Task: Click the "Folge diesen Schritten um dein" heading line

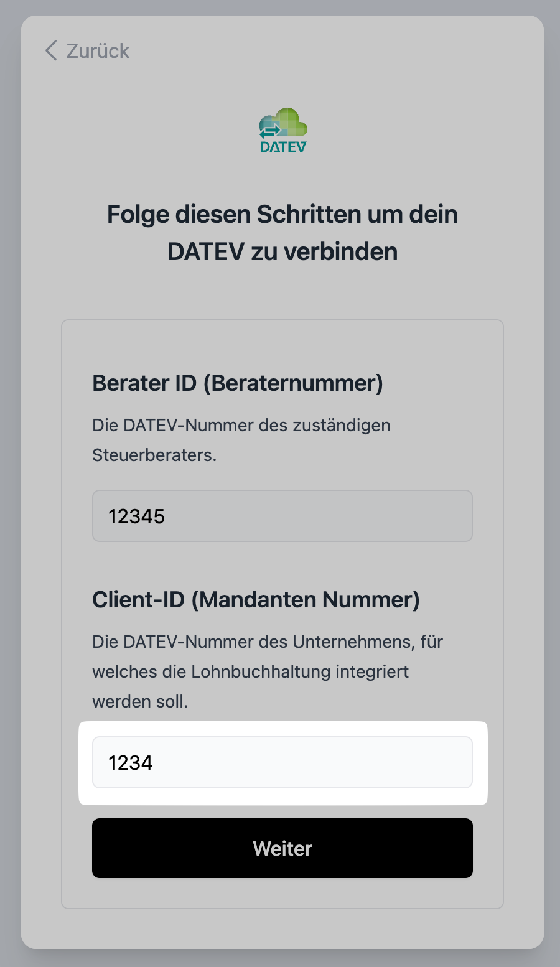Action: (x=282, y=215)
